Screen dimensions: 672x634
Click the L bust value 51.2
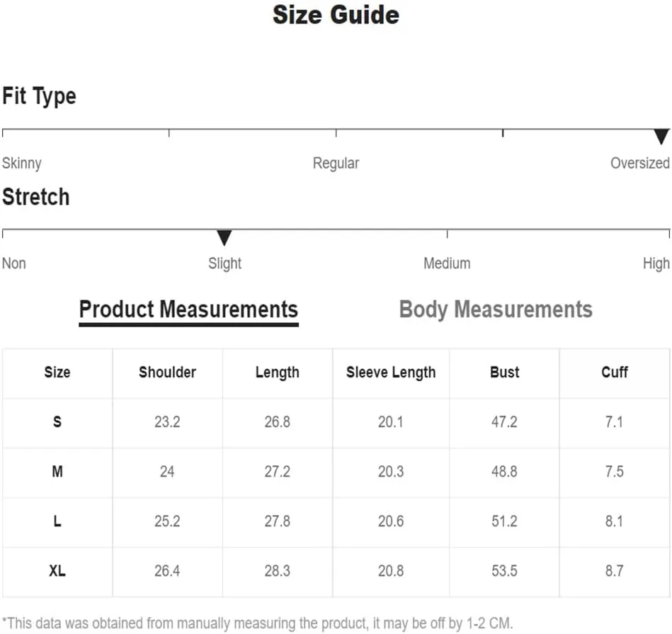[x=504, y=521]
